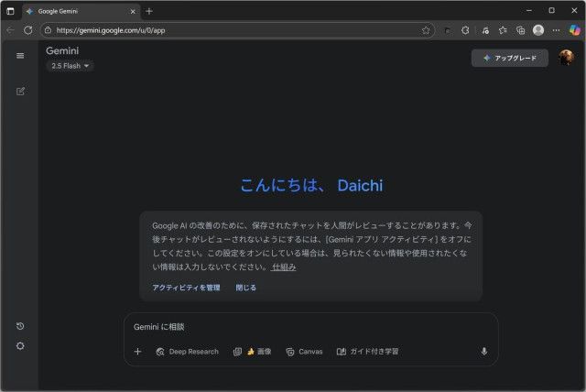
Task: Click the plus icon to add files
Action: click(x=137, y=352)
